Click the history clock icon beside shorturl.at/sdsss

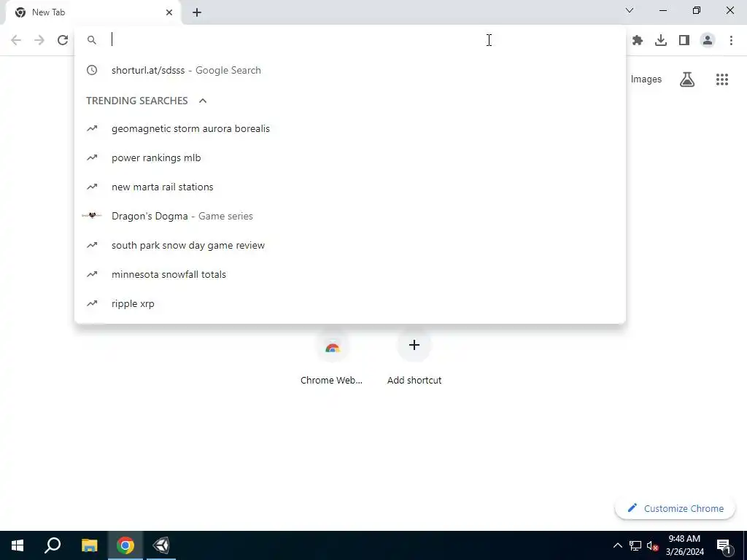pos(91,70)
